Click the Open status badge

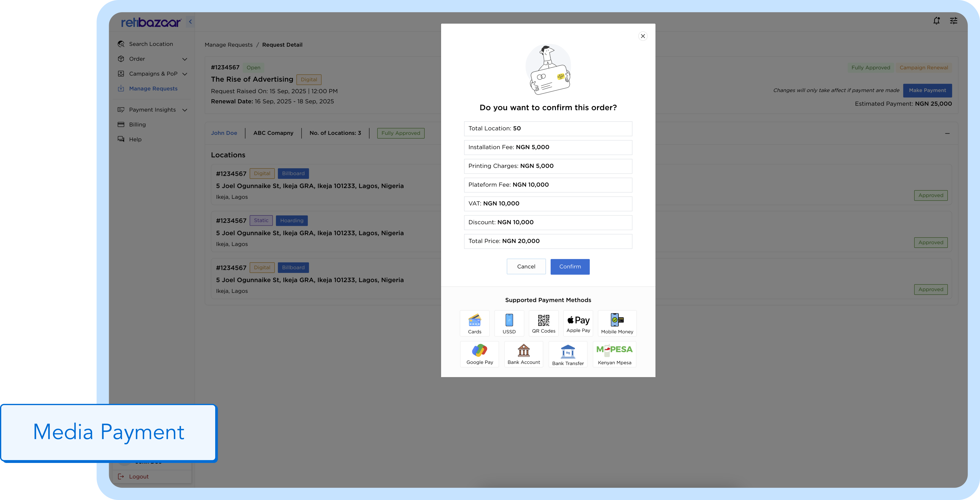coord(253,68)
